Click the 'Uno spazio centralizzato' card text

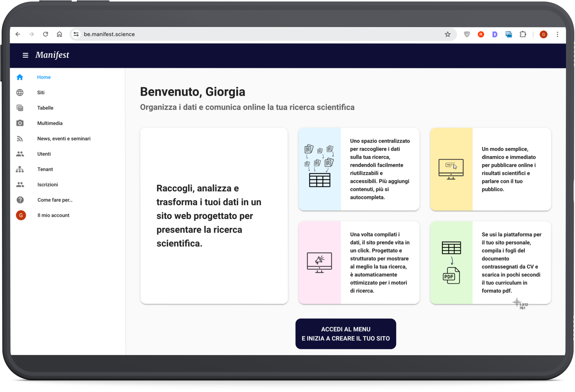380,169
